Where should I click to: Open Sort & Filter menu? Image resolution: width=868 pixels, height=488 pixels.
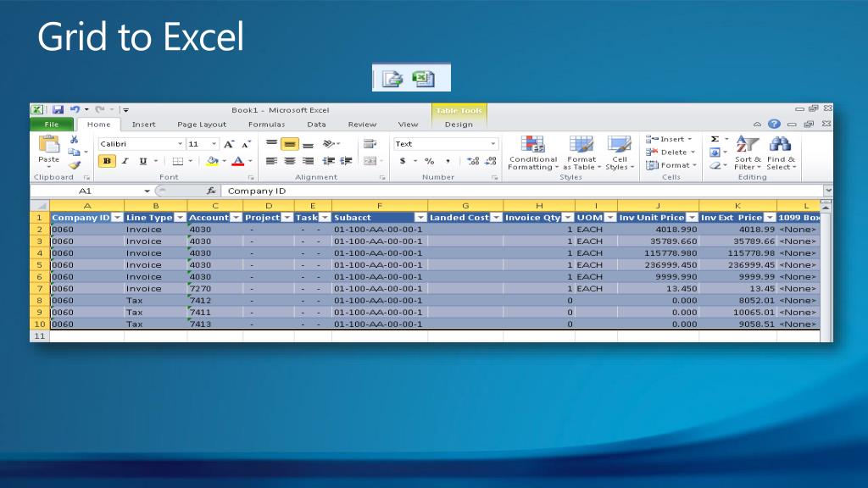[x=748, y=153]
